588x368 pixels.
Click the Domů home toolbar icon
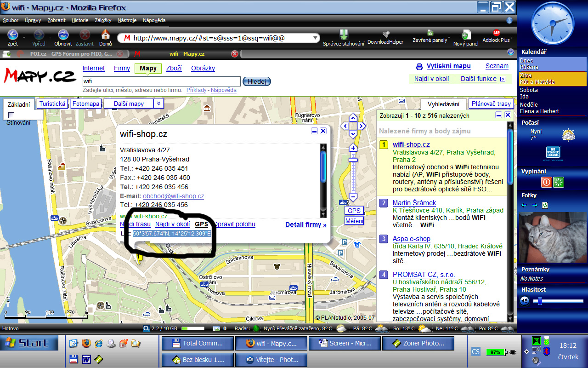coord(105,35)
